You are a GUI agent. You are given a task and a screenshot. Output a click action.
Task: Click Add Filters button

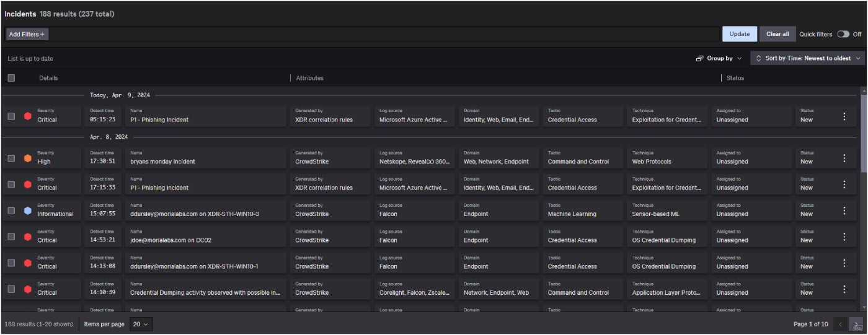click(x=27, y=34)
